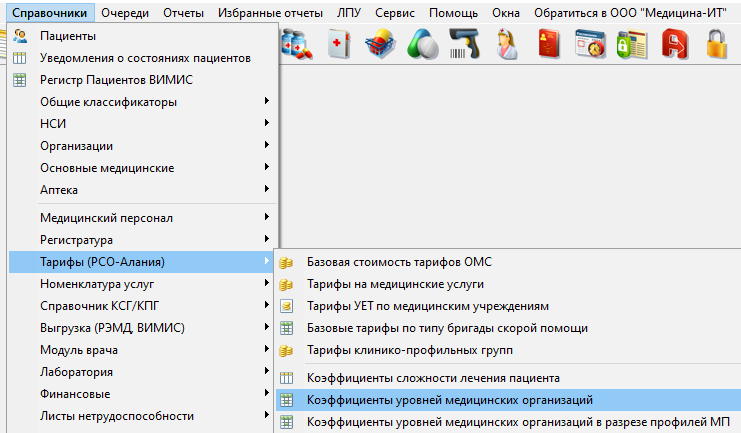Select Пациенты from the Справочники menu
Viewport: 741px width, 433px height.
pos(68,36)
